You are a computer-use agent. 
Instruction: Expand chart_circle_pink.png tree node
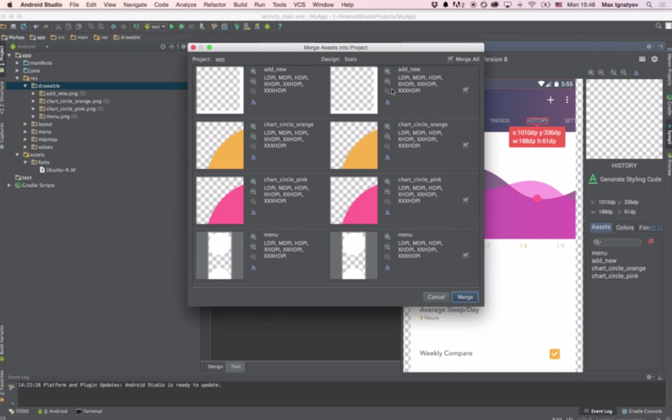(33, 109)
